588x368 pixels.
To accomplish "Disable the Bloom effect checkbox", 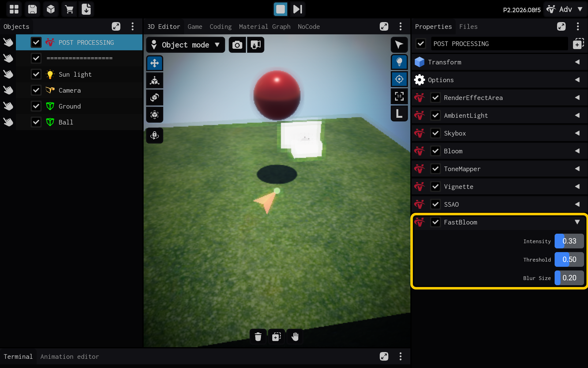I will point(435,151).
